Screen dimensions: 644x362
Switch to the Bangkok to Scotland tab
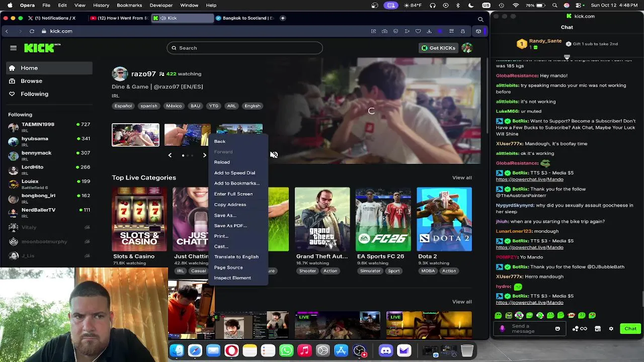click(x=245, y=18)
